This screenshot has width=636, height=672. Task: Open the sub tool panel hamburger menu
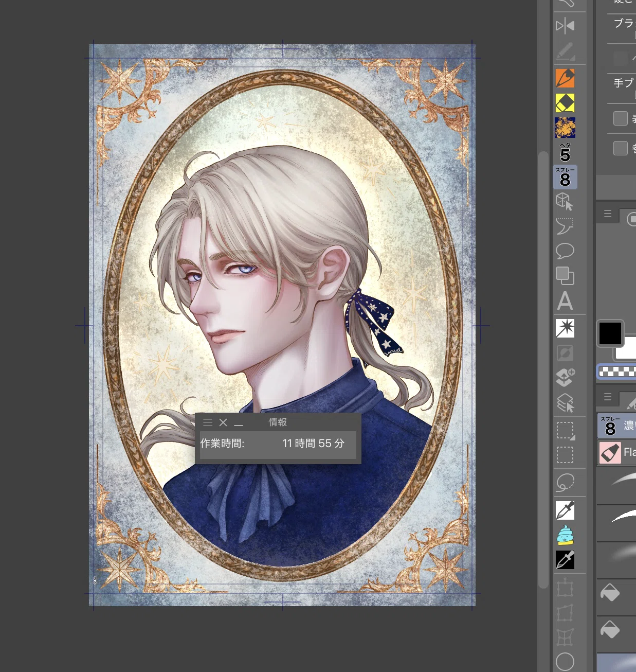(608, 397)
